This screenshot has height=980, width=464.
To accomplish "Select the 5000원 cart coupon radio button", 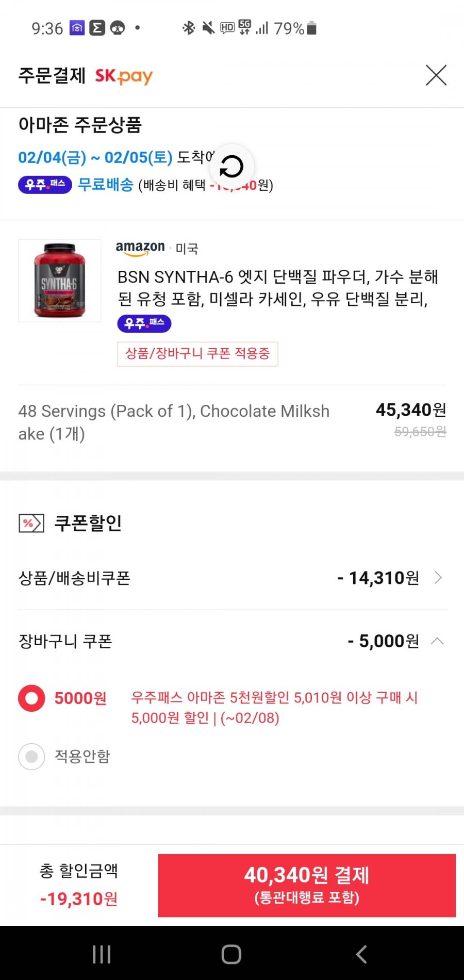I will pyautogui.click(x=31, y=698).
